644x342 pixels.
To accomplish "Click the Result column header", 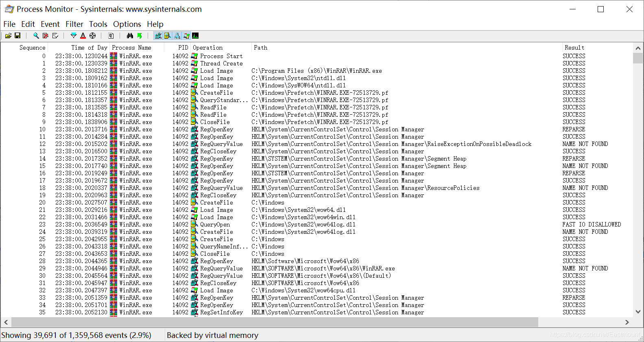I will 597,48.
